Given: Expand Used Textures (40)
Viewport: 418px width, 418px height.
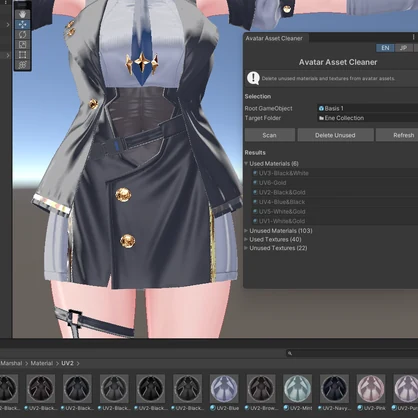Looking at the screenshot, I should (246, 239).
